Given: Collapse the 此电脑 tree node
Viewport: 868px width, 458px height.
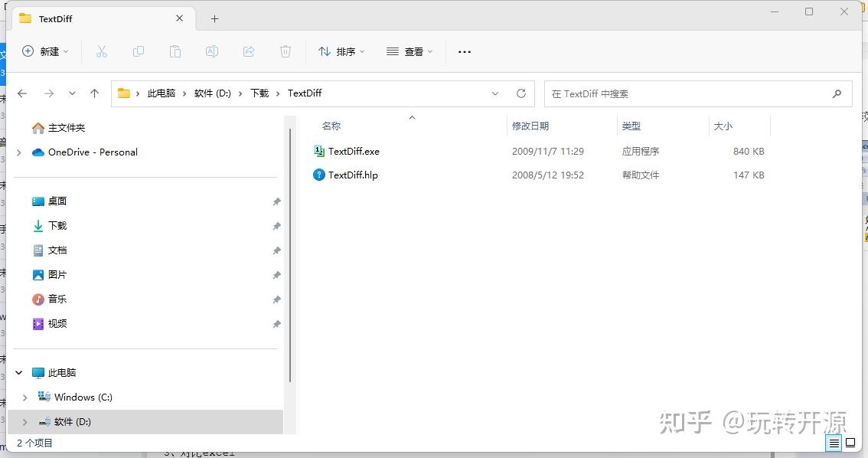Looking at the screenshot, I should pyautogui.click(x=19, y=373).
